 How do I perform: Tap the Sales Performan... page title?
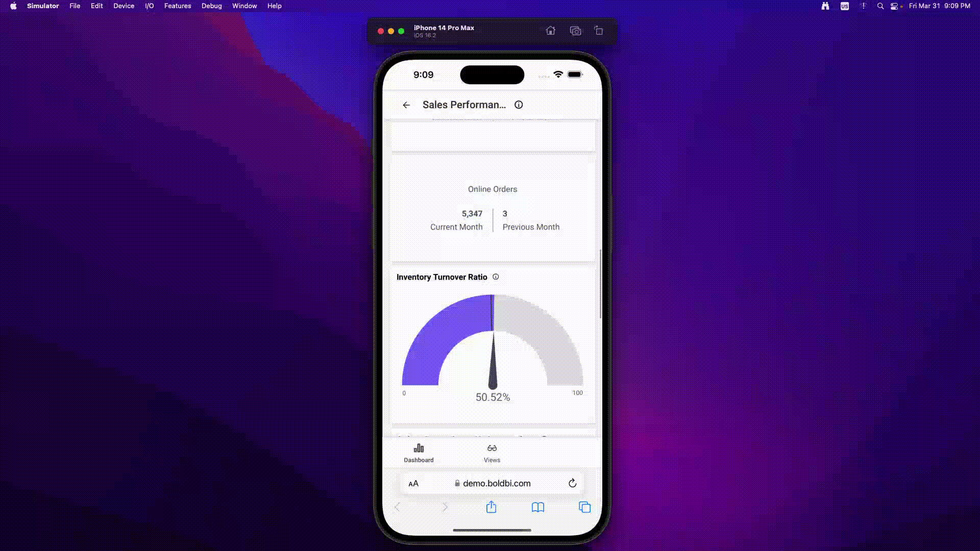[464, 104]
